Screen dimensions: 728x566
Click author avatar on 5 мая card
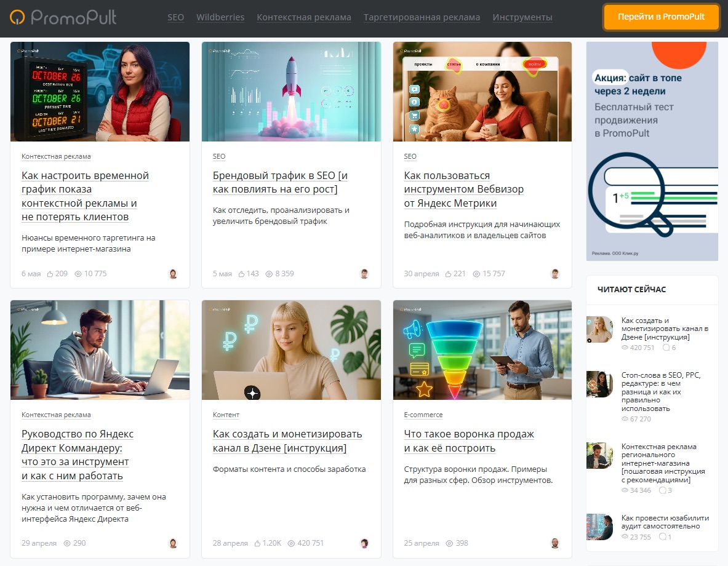click(x=364, y=274)
